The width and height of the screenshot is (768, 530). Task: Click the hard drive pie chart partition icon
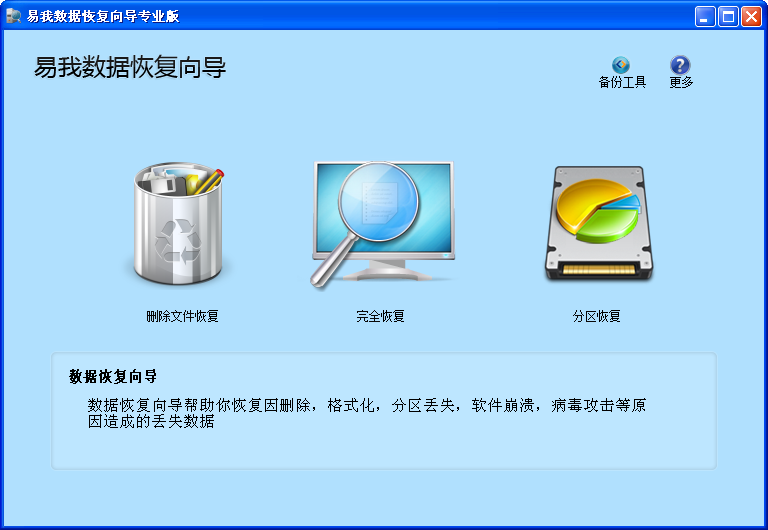pyautogui.click(x=599, y=223)
